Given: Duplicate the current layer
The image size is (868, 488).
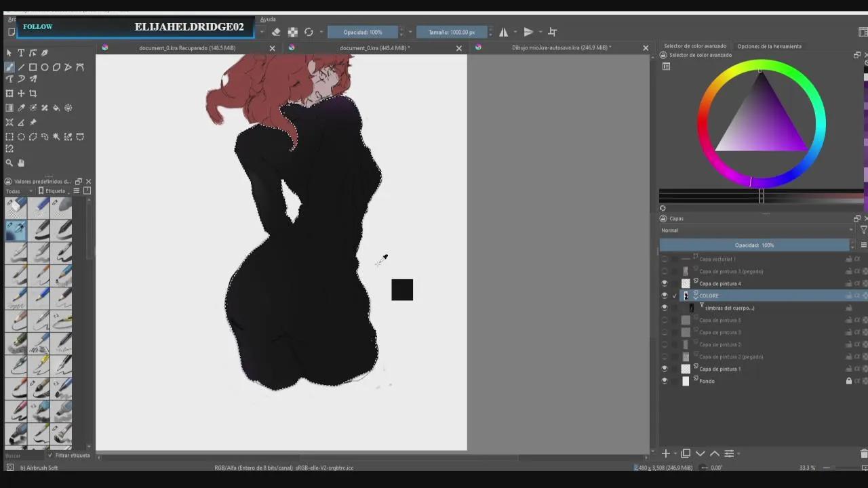Looking at the screenshot, I should [x=686, y=453].
